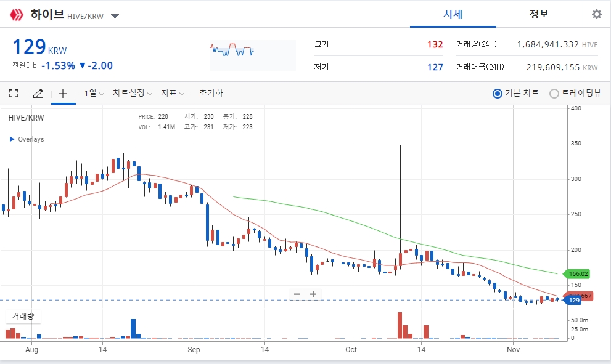
Task: Activate the crosshair plus tool
Action: (63, 94)
